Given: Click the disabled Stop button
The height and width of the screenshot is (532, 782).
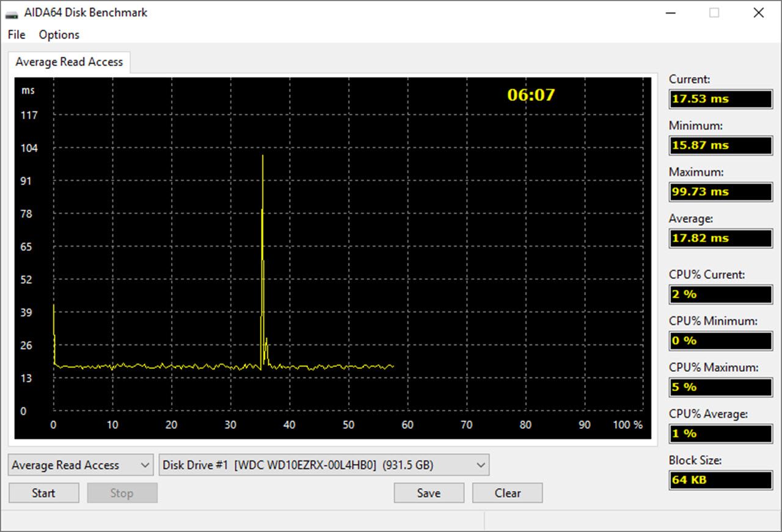Looking at the screenshot, I should click(x=122, y=493).
